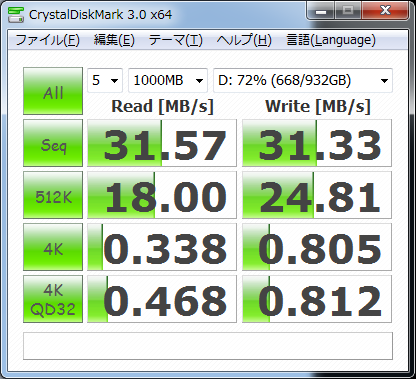Click the Write [MB/s] column header
416x379 pixels.
point(318,107)
